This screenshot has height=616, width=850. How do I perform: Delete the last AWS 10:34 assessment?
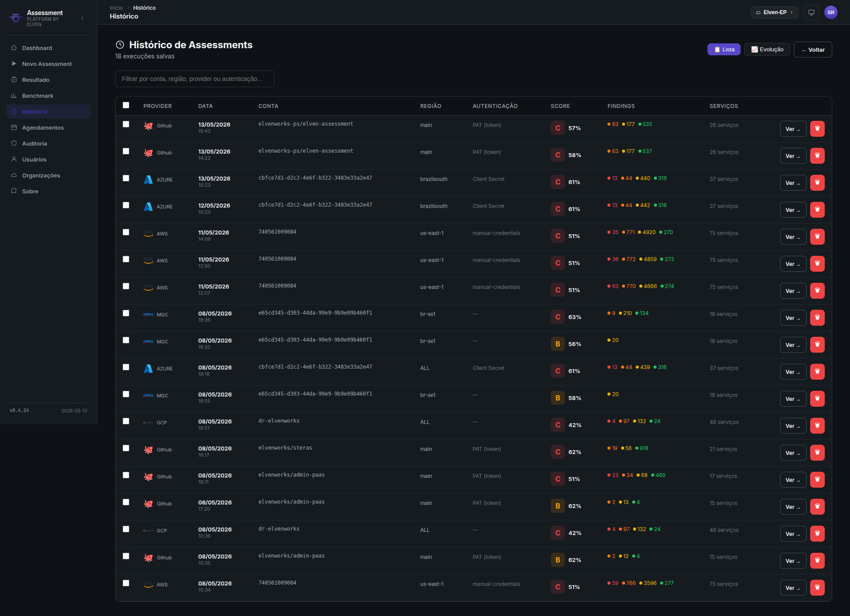point(817,588)
